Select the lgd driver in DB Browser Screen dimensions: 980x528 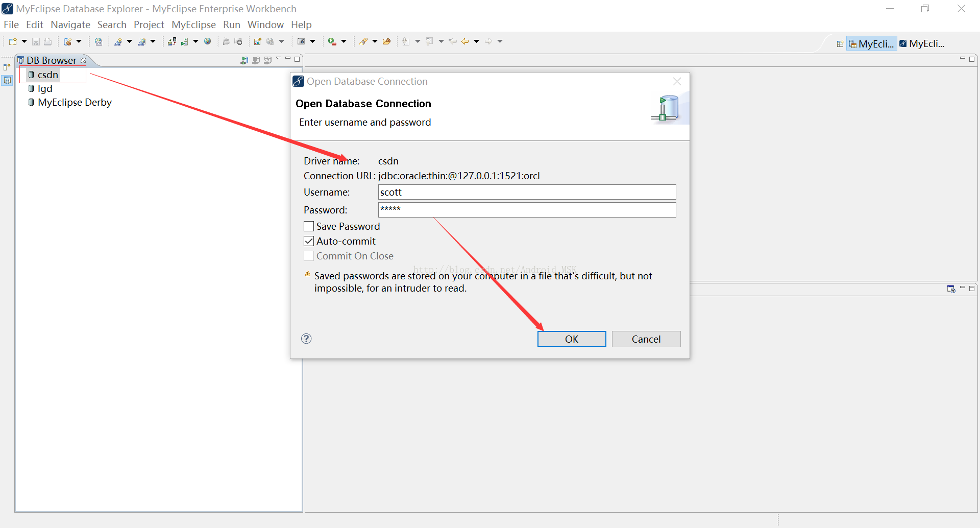40,88
